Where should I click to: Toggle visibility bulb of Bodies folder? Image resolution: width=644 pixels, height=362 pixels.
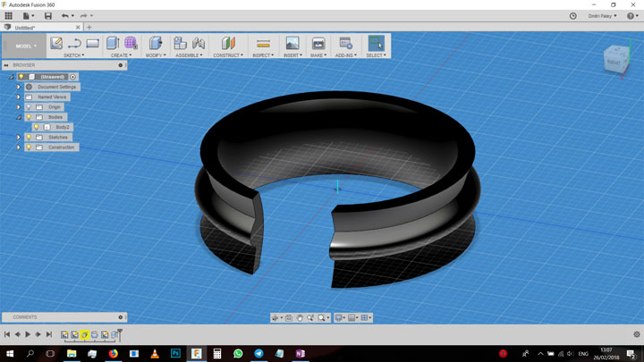coord(29,117)
